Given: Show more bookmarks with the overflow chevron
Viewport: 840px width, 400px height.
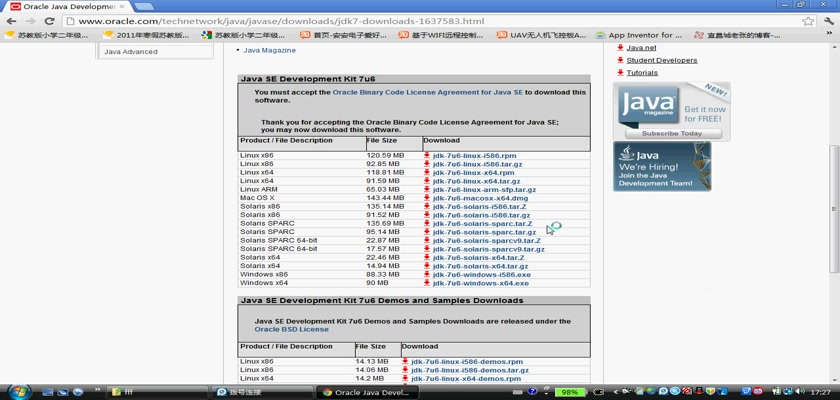Looking at the screenshot, I should tap(829, 35).
